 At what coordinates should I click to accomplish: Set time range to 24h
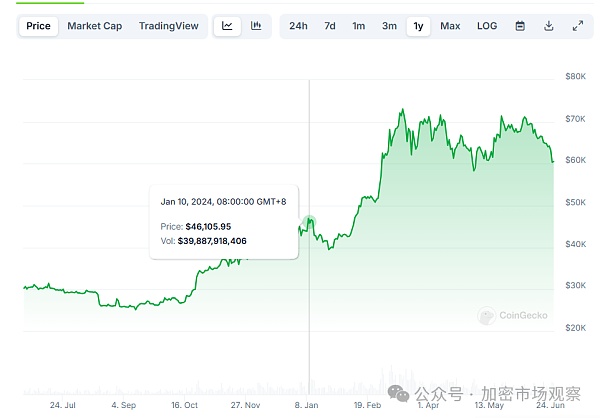coord(298,25)
